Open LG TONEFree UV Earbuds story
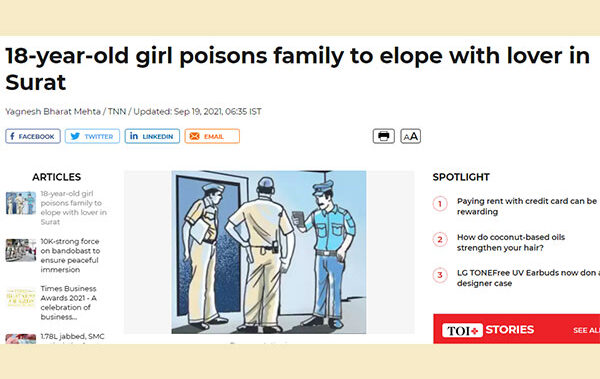This screenshot has height=379, width=600. pos(528,278)
